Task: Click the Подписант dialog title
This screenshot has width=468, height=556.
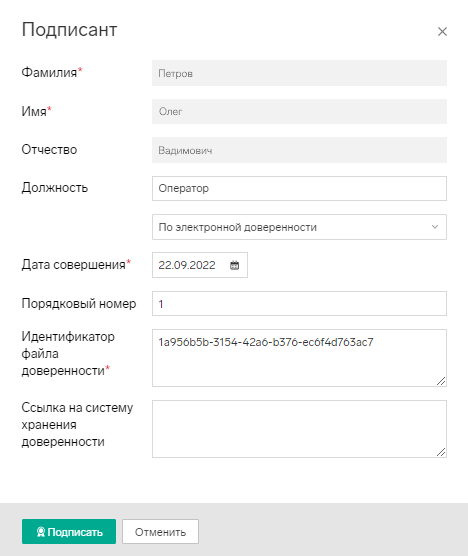Action: click(69, 29)
